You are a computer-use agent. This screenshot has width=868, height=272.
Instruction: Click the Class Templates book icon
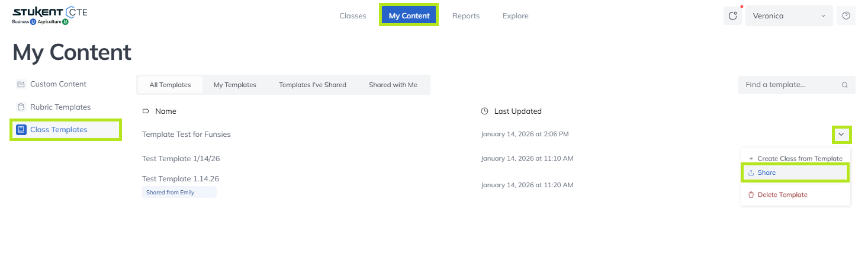[21, 130]
